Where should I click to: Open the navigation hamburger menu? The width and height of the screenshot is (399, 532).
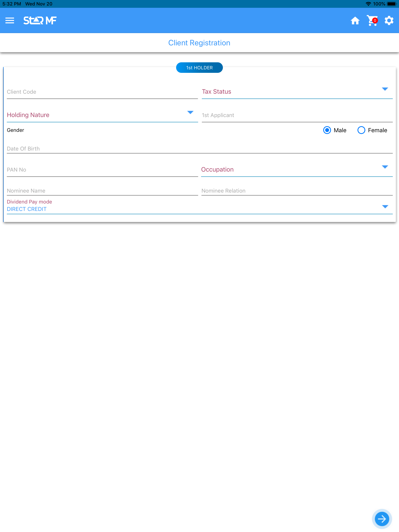pos(10,20)
